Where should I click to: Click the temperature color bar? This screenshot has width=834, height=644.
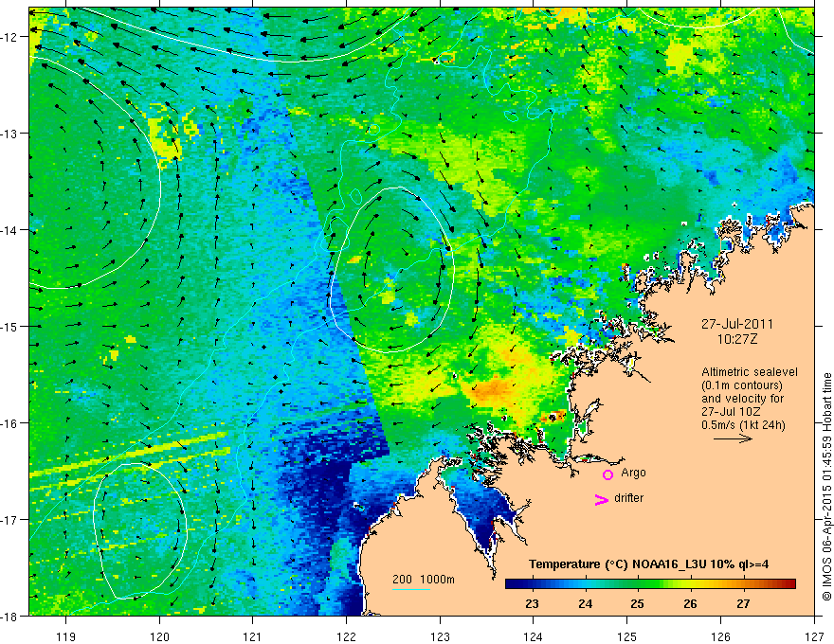point(650,584)
